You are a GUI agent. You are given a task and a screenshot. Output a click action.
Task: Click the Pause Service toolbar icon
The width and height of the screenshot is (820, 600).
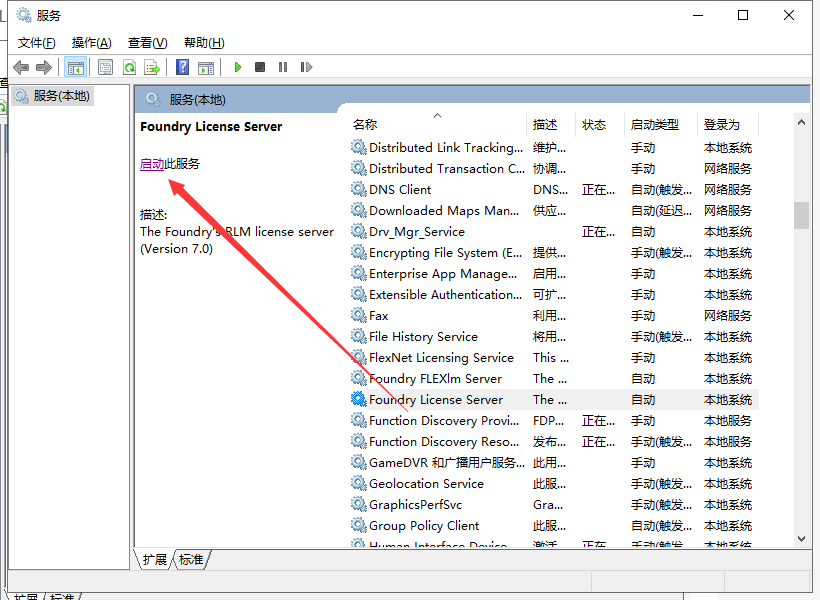(283, 67)
